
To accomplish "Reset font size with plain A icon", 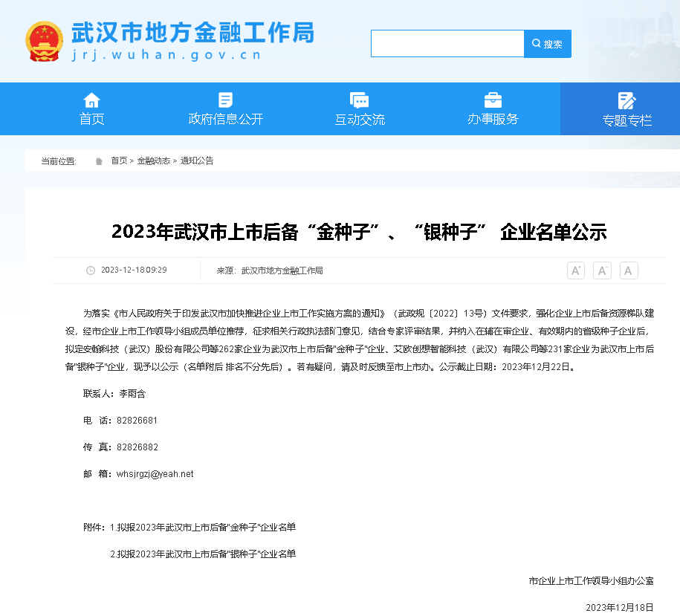I will [629, 270].
